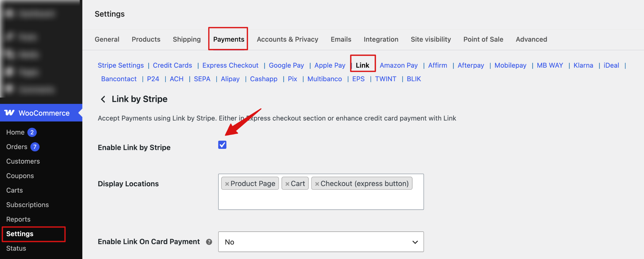Open the Amazon Pay section
The image size is (644, 259).
pos(399,65)
